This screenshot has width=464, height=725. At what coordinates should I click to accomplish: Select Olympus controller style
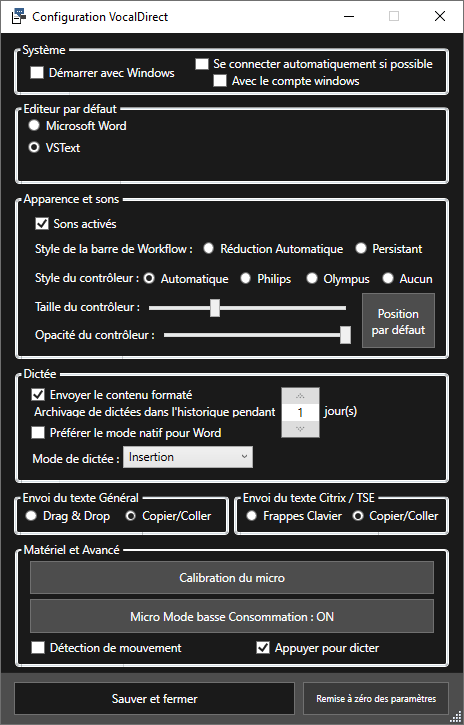[x=312, y=278]
